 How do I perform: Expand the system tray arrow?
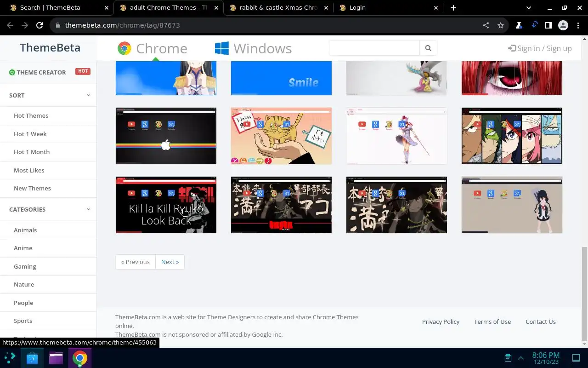tap(521, 358)
